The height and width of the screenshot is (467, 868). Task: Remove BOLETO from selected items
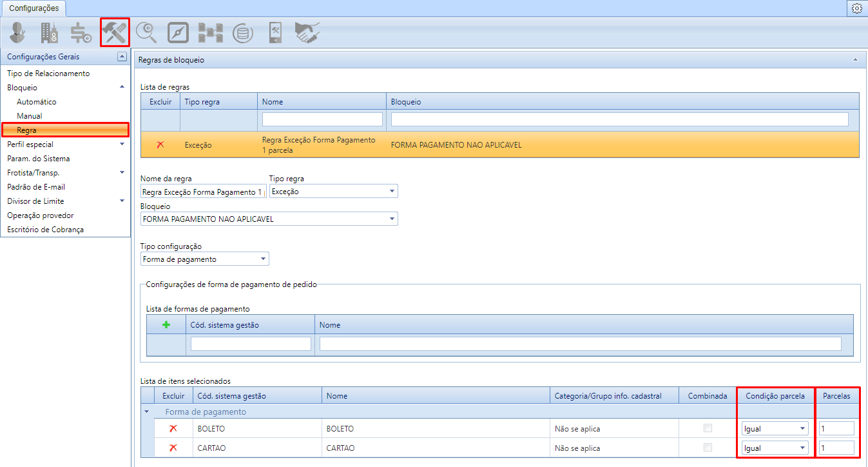coord(173,428)
